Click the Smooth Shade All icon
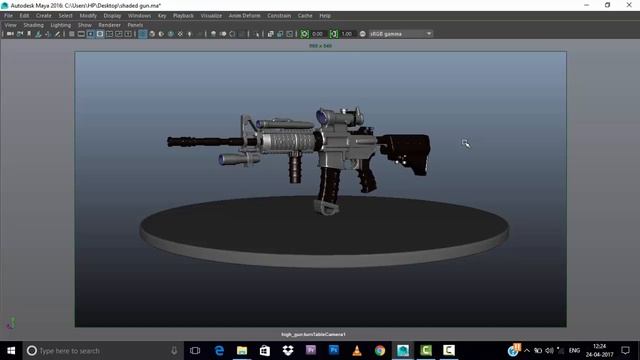The width and height of the screenshot is (640, 360). 152,34
